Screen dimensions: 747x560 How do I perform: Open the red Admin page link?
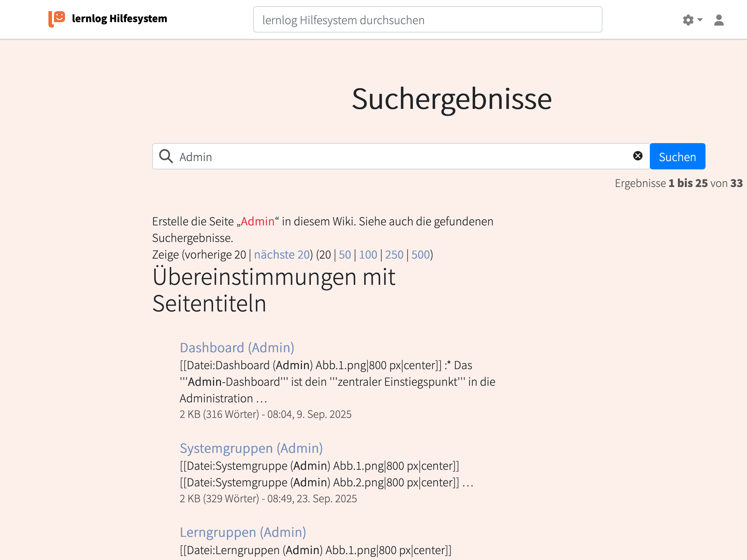click(x=258, y=221)
